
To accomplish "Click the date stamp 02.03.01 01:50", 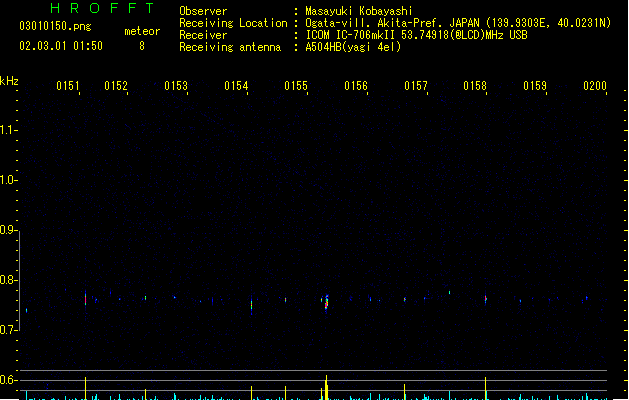I will pos(61,46).
